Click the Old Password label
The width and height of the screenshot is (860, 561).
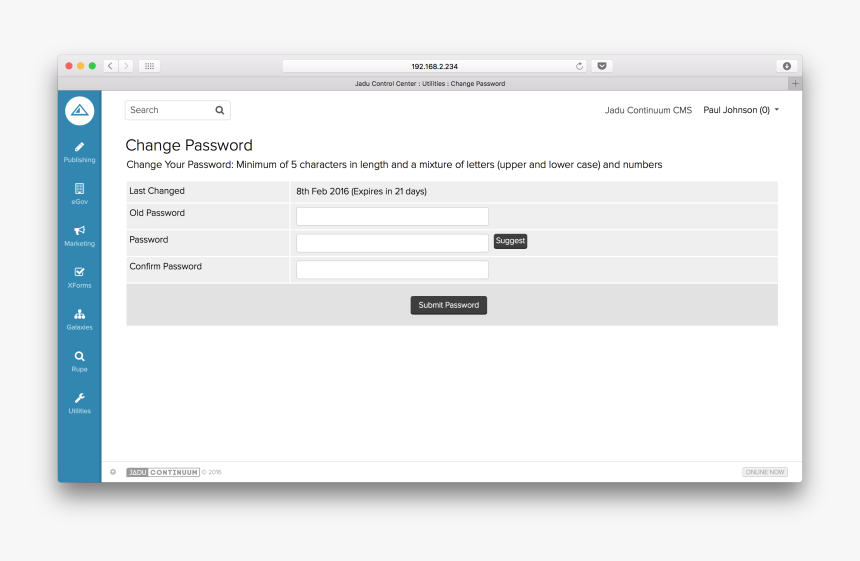(x=157, y=213)
